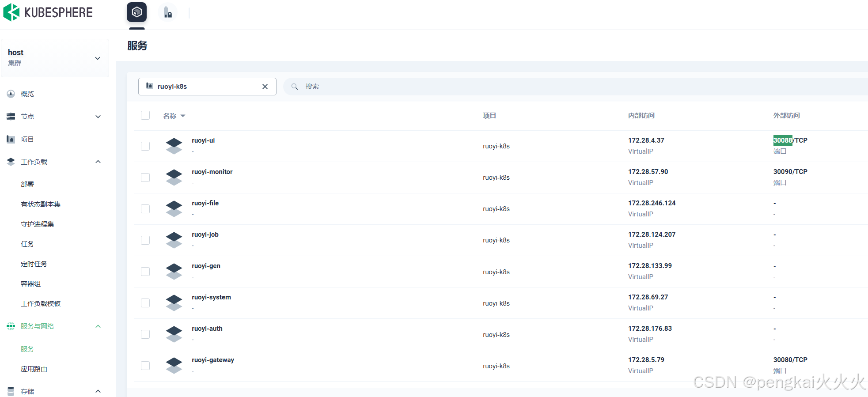Image resolution: width=868 pixels, height=397 pixels.
Task: Click the ruoyi-gateway service icon
Action: [x=174, y=365]
